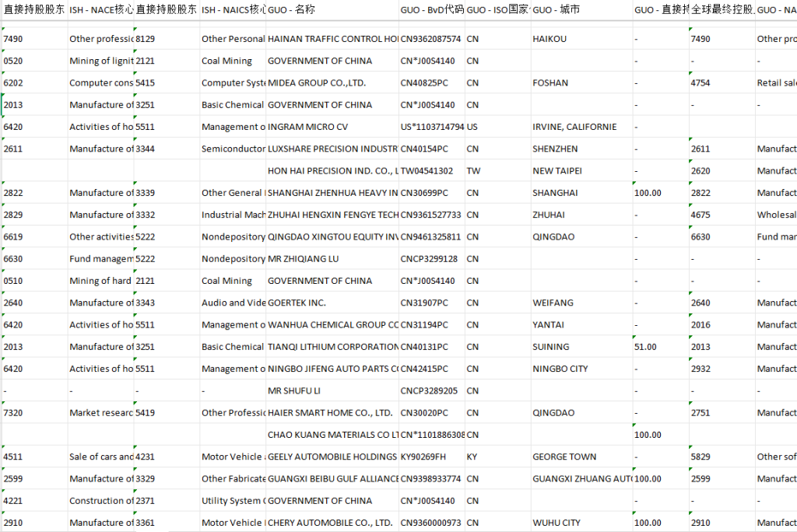The width and height of the screenshot is (797, 532).
Task: Select the TIANQI LITHIUM CORPORATION cell
Action: 332,347
